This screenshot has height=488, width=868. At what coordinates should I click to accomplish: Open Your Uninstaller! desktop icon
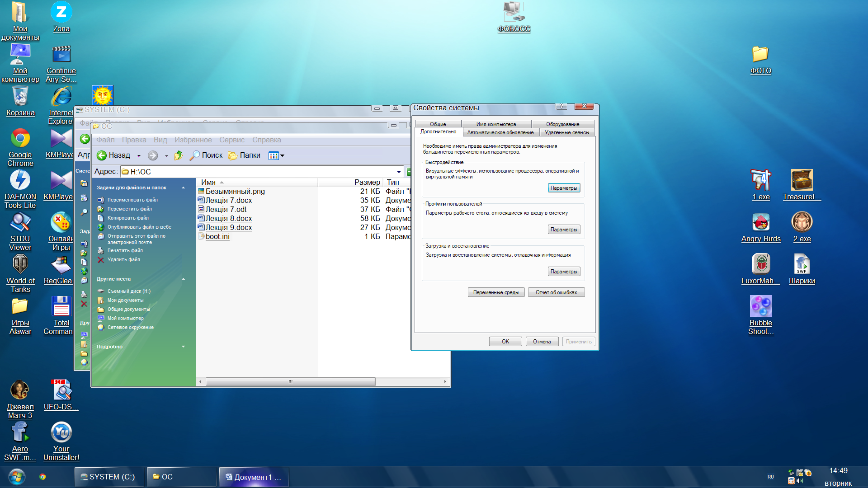(x=61, y=441)
